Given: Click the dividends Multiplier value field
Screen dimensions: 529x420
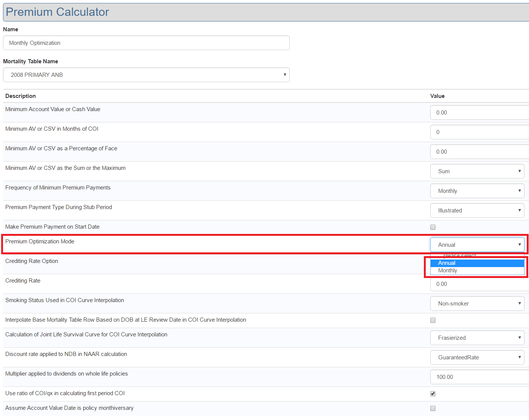Looking at the screenshot, I should [479, 377].
